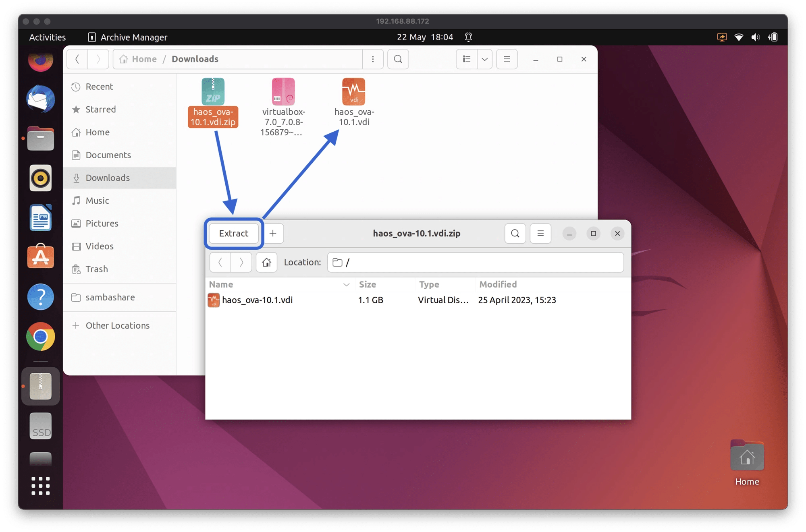Open the Archive Manager hamburger menu

click(x=540, y=233)
